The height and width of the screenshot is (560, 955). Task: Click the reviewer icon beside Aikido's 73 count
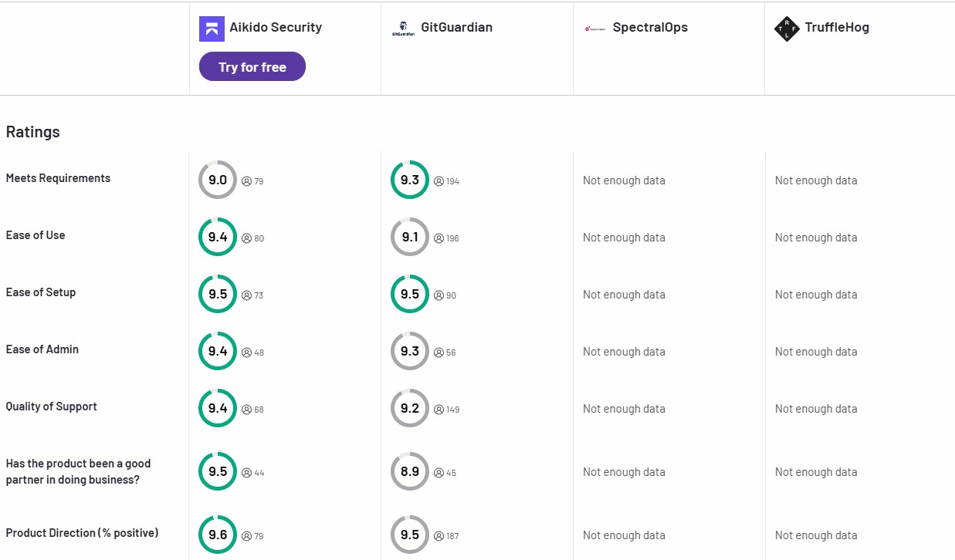point(247,295)
